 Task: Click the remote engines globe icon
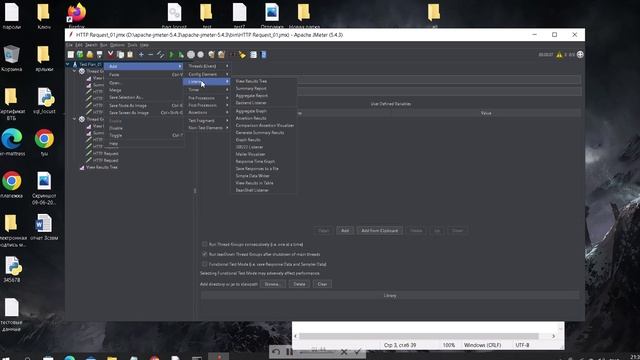tap(580, 55)
